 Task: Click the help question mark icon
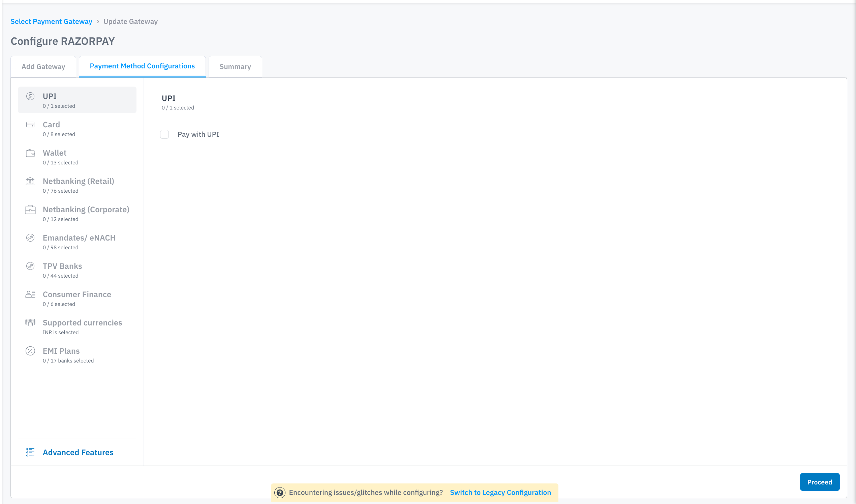tap(280, 493)
